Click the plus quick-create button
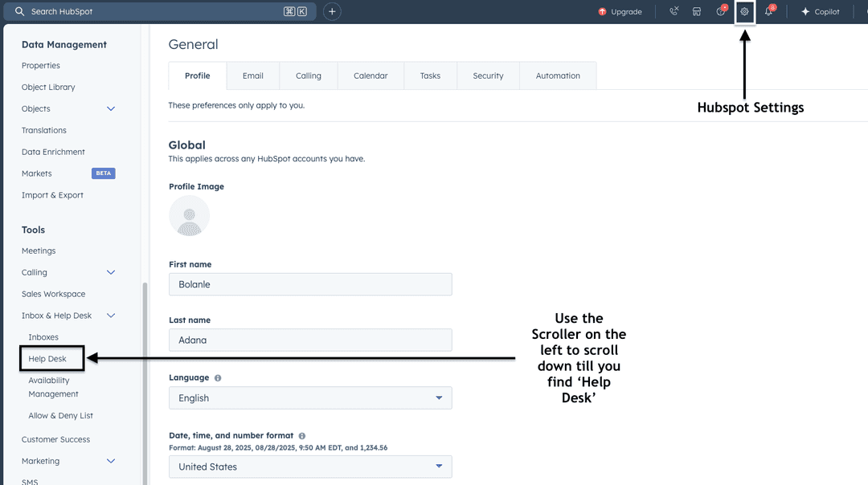868x485 pixels. coord(332,12)
